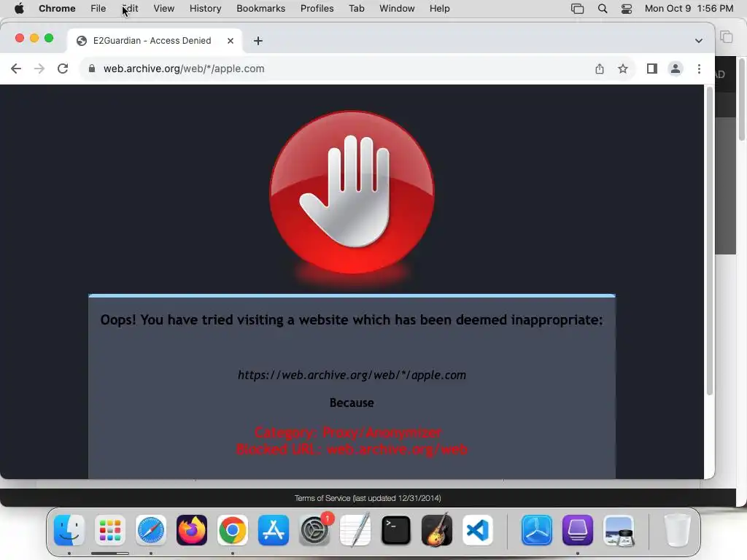The image size is (747, 560).
Task: Open the View menu
Action: [x=163, y=9]
